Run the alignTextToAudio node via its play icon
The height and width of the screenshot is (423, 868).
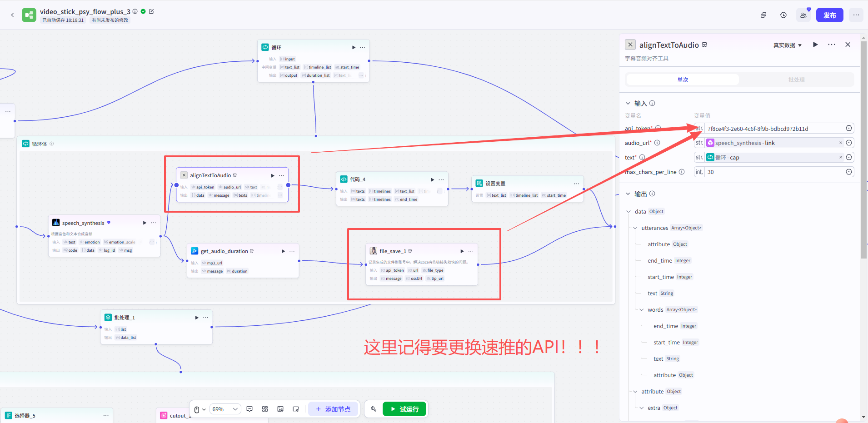click(x=272, y=175)
